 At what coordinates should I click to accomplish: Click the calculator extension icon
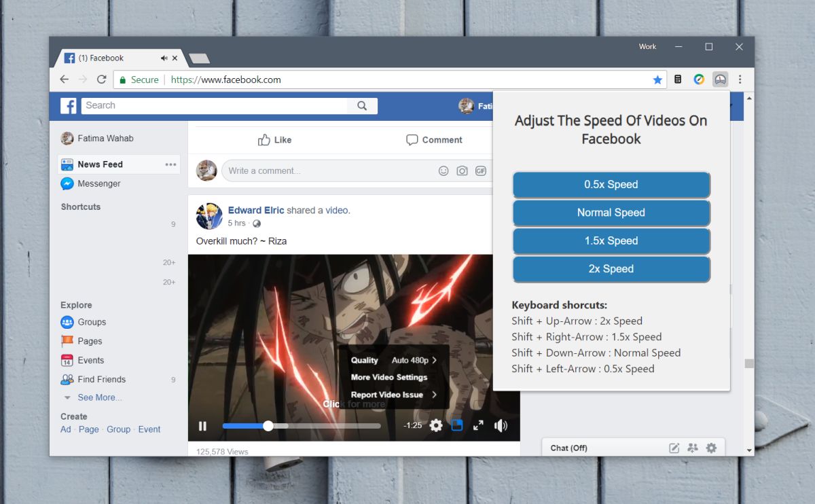pos(678,79)
